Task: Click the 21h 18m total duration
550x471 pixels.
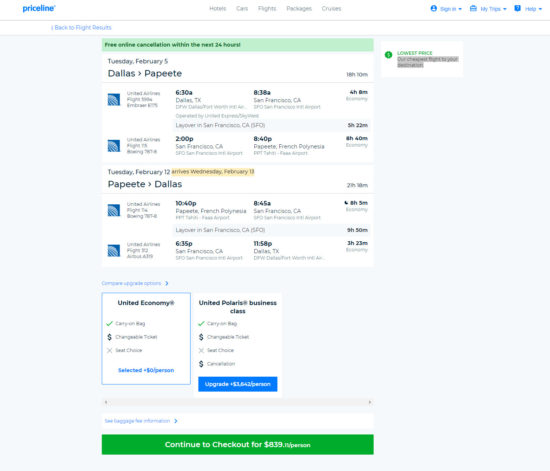Action: 357,185
